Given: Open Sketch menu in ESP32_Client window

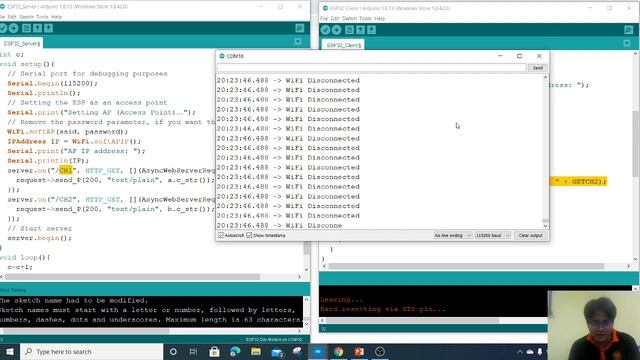Looking at the screenshot, I should pos(349,18).
